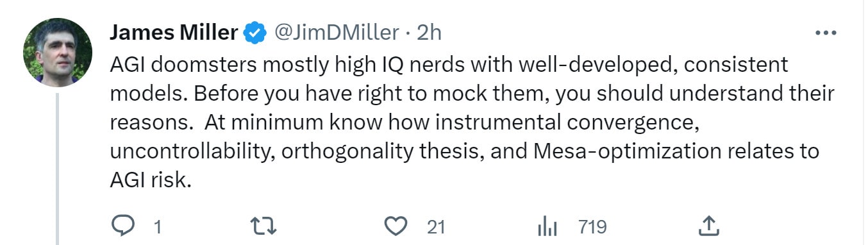Click the like count showing 21
Screen dimensions: 868x245
[x=436, y=226]
